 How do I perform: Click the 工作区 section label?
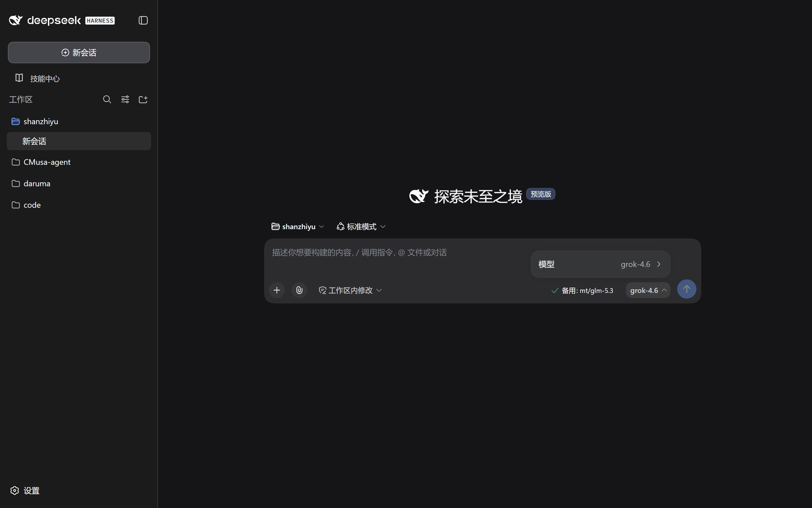[21, 99]
